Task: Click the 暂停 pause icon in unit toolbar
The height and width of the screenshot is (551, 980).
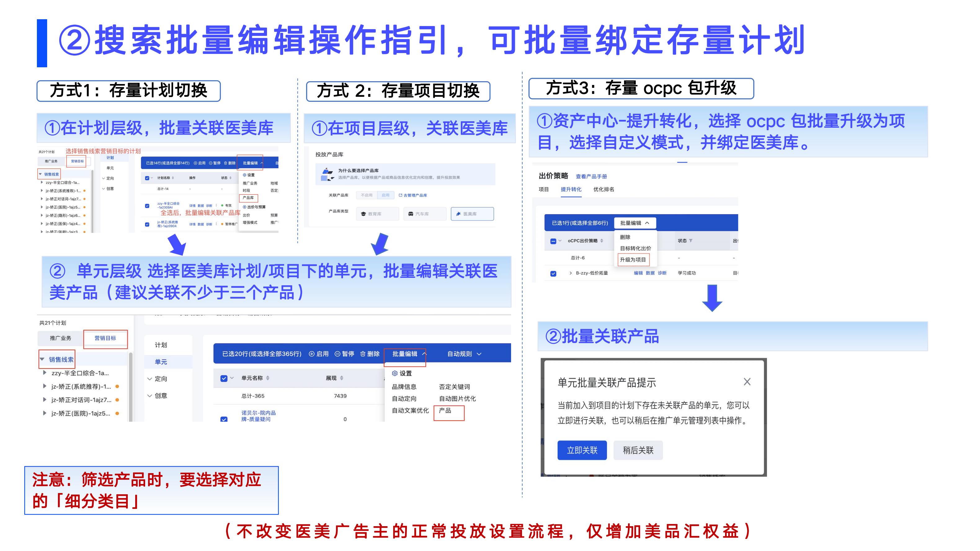Action: [x=337, y=354]
